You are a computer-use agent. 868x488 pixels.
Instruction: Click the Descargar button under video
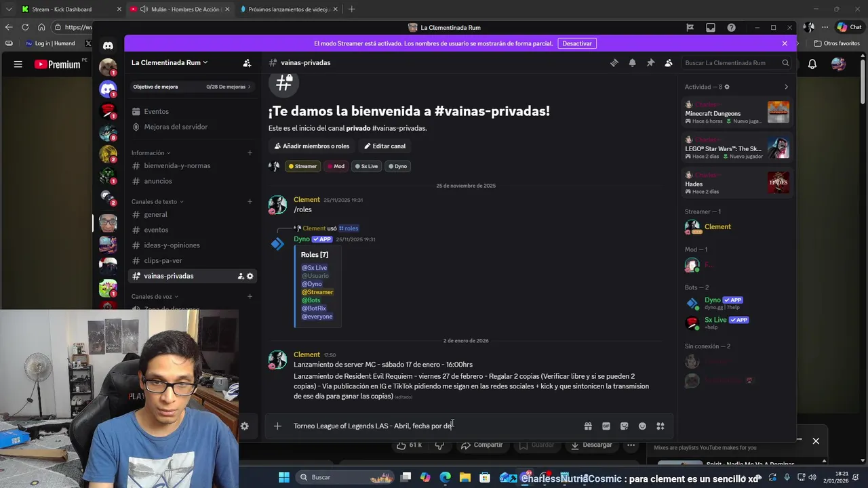point(591,445)
